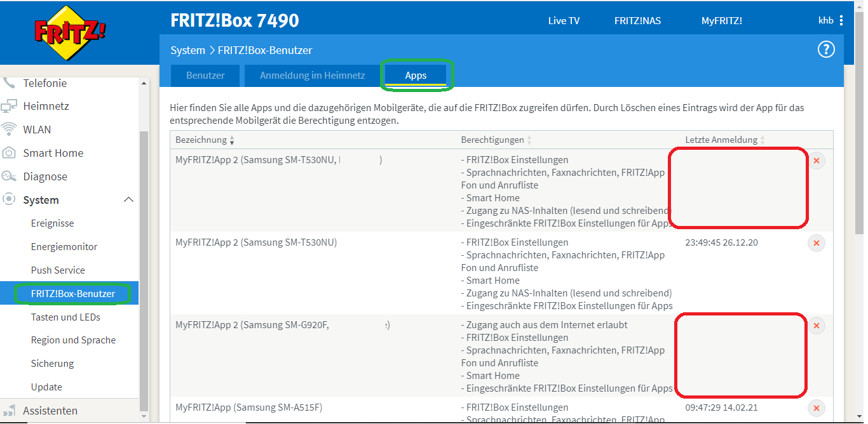Screen dimensions: 868x424
Task: Delete the MyFRITZ!App Samsung SM-A515F entry
Action: (817, 408)
